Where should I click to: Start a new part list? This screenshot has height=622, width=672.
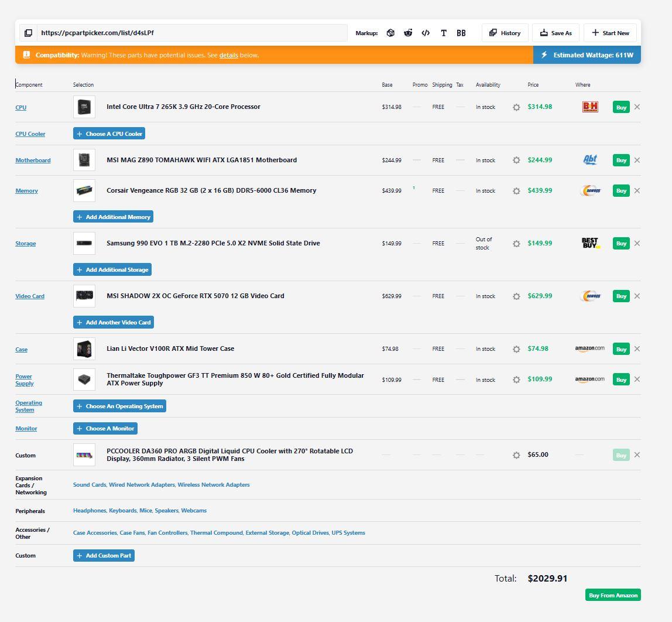click(611, 33)
